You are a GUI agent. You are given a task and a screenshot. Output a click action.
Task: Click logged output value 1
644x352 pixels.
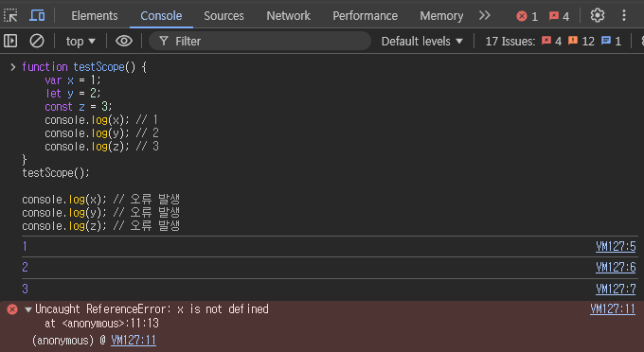click(25, 246)
